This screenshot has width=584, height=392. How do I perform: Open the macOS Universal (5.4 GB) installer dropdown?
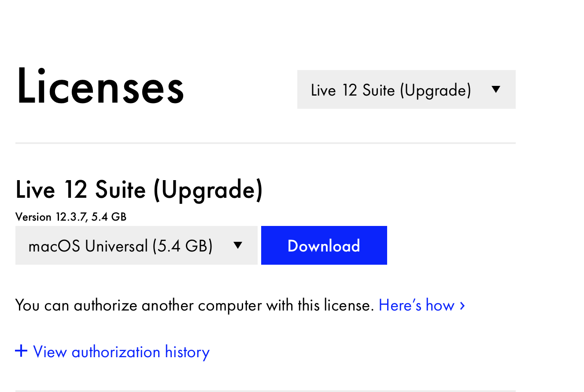tap(137, 245)
